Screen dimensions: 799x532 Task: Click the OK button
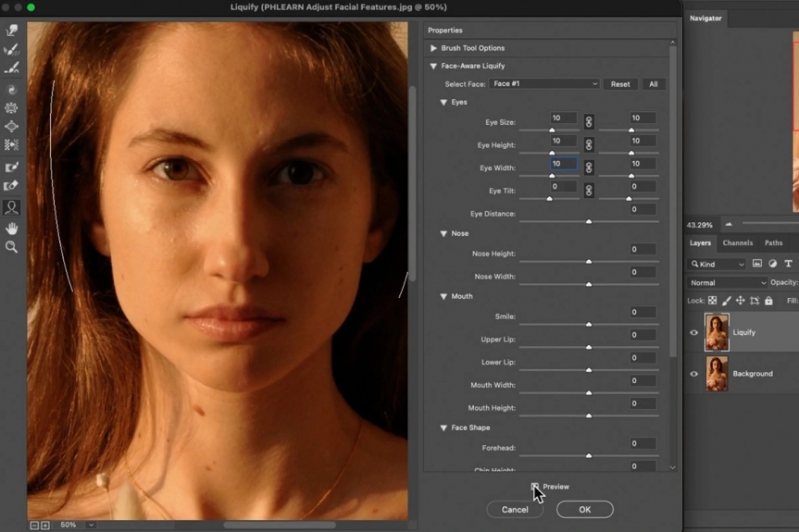pyautogui.click(x=584, y=510)
